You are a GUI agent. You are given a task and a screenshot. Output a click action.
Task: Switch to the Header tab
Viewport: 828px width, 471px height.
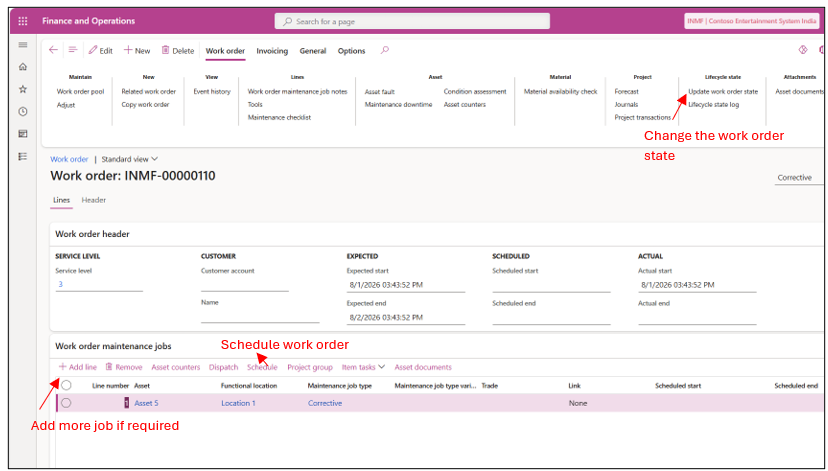click(93, 200)
